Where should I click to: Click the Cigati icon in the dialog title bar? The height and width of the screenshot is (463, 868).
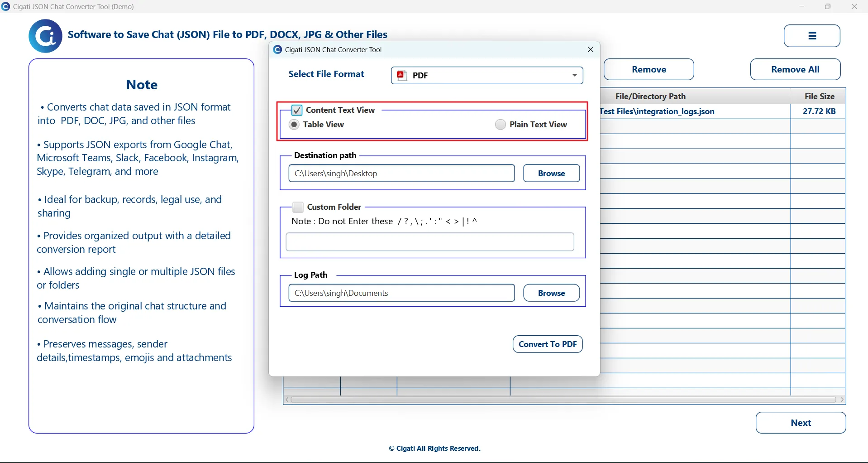277,49
